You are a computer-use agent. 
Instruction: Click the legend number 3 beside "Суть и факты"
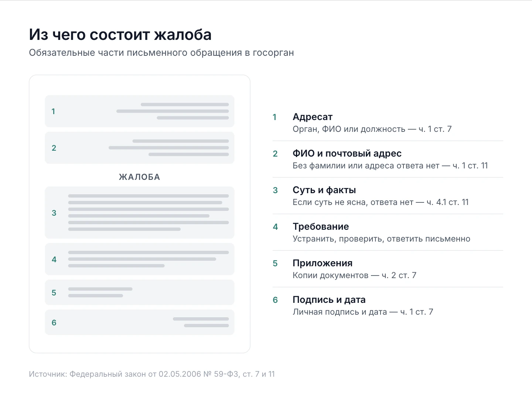275,190
